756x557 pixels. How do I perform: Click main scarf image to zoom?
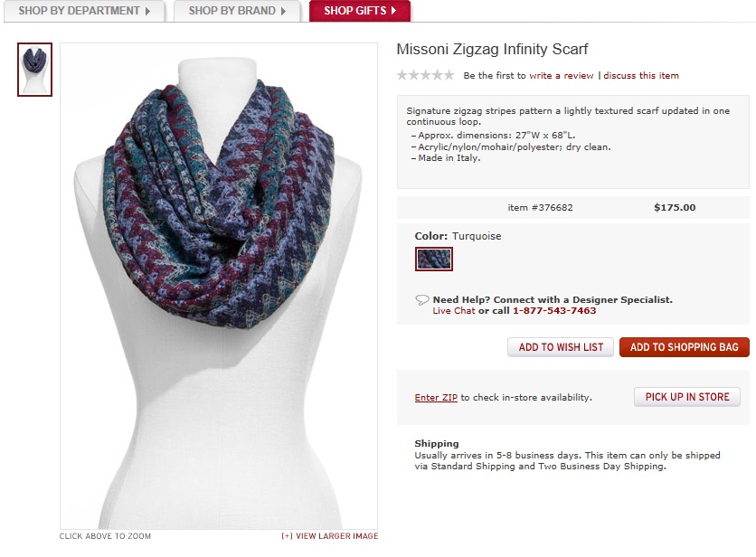click(x=219, y=286)
